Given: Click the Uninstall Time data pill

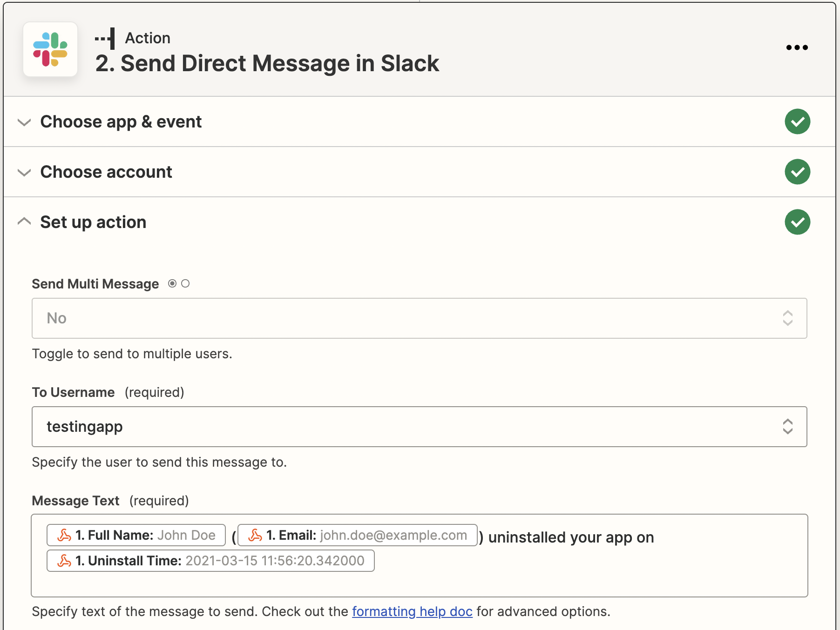Looking at the screenshot, I should [x=210, y=561].
